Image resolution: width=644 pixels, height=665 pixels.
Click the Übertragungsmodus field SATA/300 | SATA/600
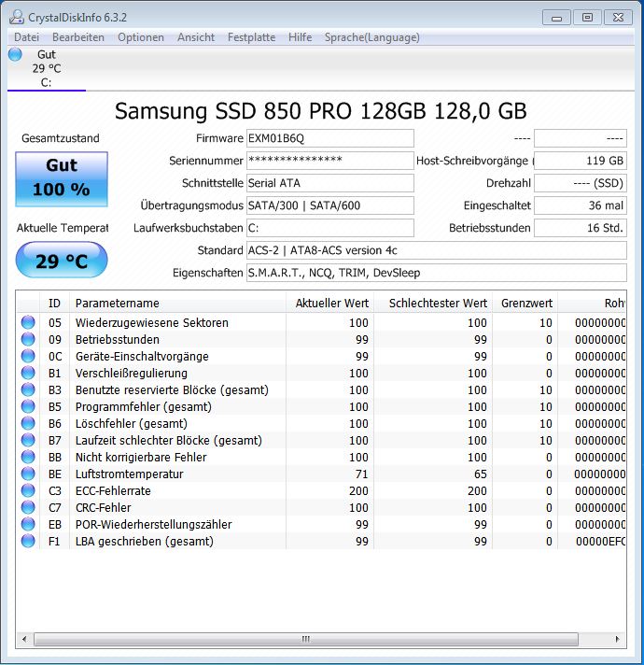point(330,205)
